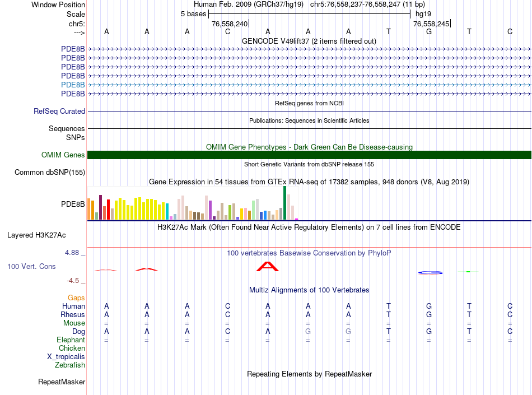Viewport: 532px width, 395px height.
Task: Click the dark green OMIM gene bar
Action: [309, 155]
